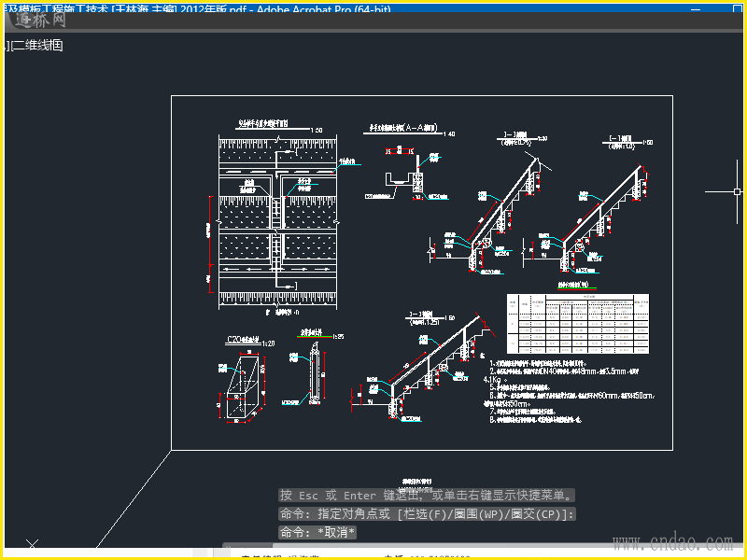Click the prompt line 按 Esc 或 Enter 键退出
The width and height of the screenshot is (747, 560).
[x=427, y=496]
